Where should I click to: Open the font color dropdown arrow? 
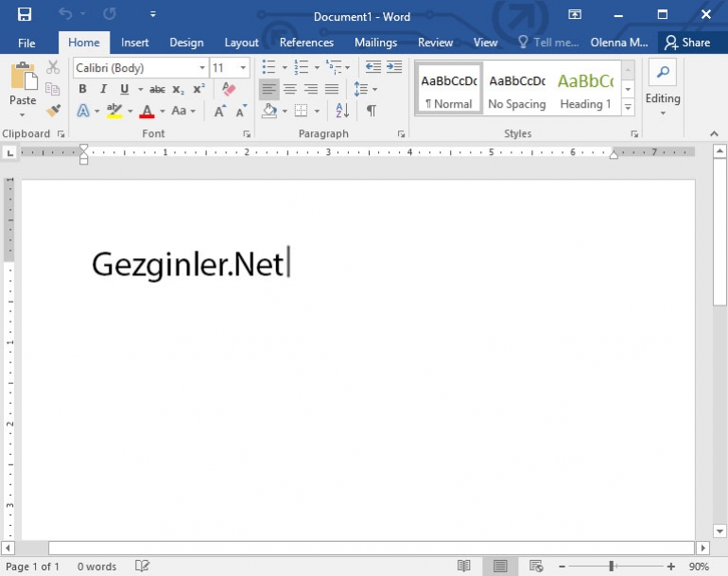click(162, 111)
